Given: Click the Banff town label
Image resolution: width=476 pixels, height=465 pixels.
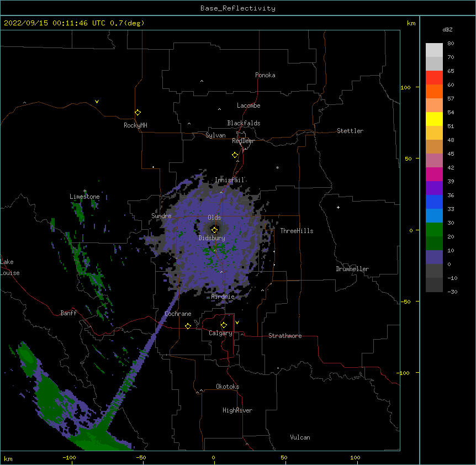Looking at the screenshot, I should coord(68,313).
